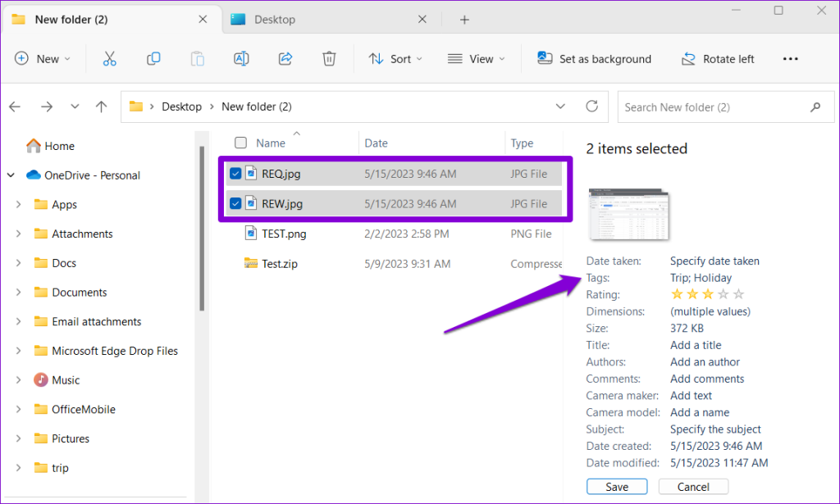The image size is (840, 504).
Task: Click the Copy icon in toolbar
Action: coord(153,59)
